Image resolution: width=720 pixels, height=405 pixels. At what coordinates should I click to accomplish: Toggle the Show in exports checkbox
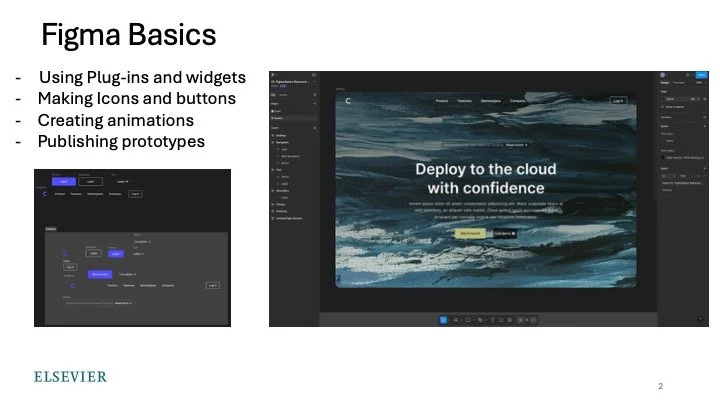(663, 107)
